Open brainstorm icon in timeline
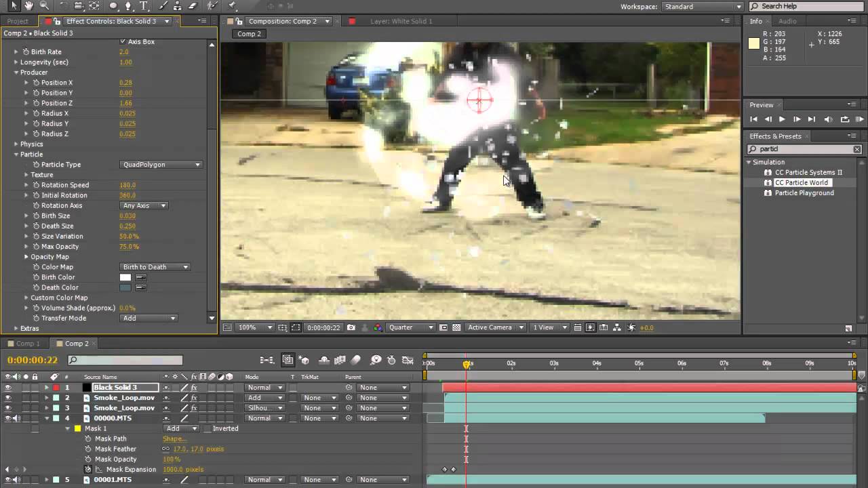 tap(376, 360)
